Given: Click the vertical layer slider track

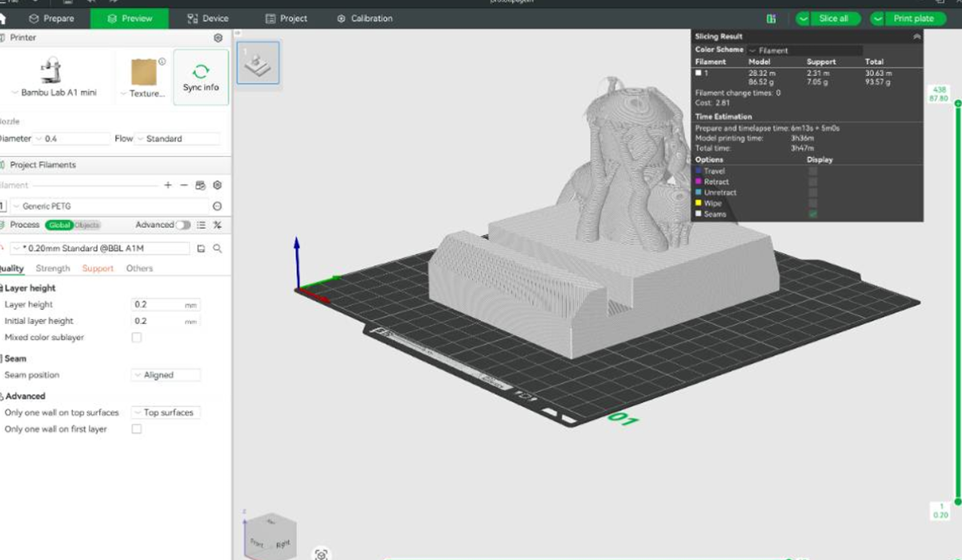Looking at the screenshot, I should click(957, 304).
